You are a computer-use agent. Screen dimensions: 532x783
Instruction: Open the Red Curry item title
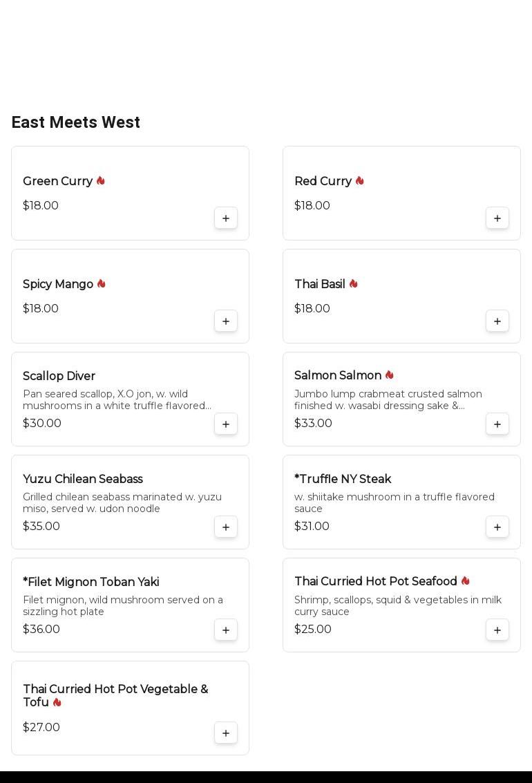click(x=323, y=181)
